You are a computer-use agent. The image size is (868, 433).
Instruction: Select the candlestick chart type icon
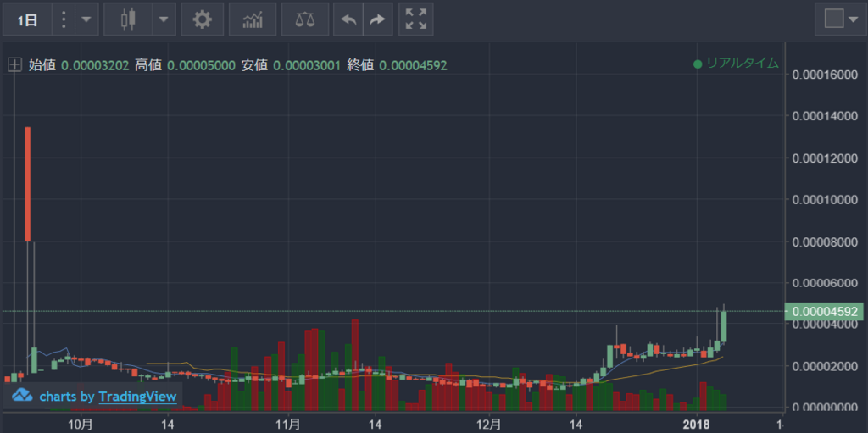(128, 19)
